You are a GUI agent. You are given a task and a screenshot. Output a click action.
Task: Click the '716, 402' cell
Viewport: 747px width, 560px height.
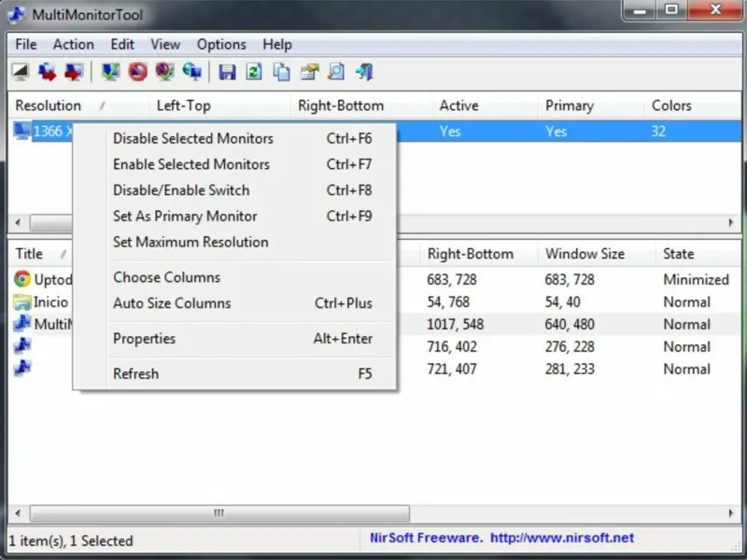tap(452, 346)
